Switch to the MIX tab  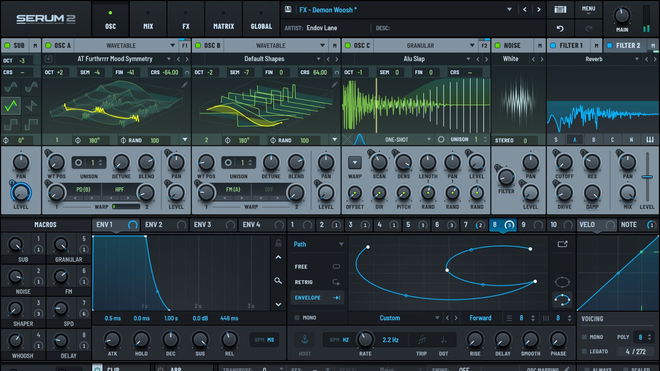(x=148, y=19)
